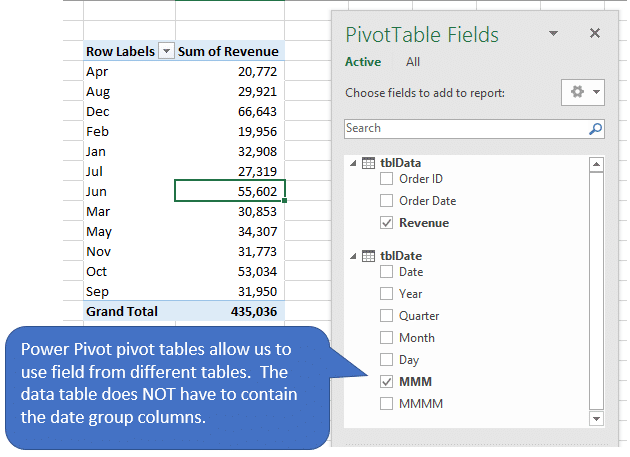
Task: Click the tblData table icon
Action: coord(368,163)
